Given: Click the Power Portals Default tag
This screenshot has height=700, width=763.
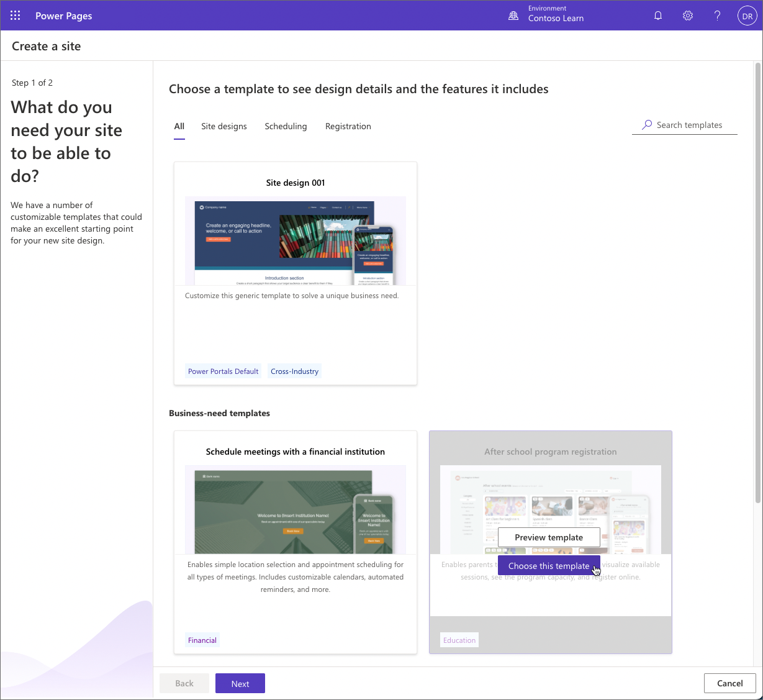Looking at the screenshot, I should click(223, 371).
